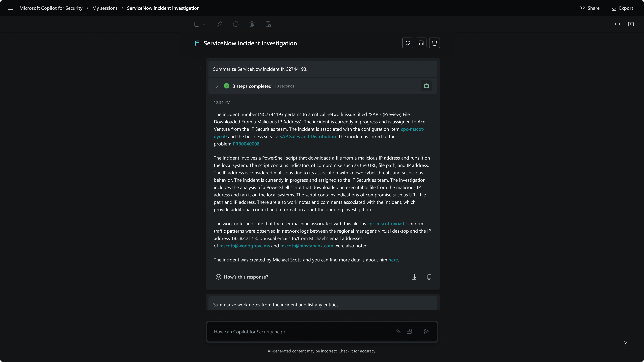This screenshot has height=362, width=644.
Task: Expand the 3 steps completed section
Action: 217,86
